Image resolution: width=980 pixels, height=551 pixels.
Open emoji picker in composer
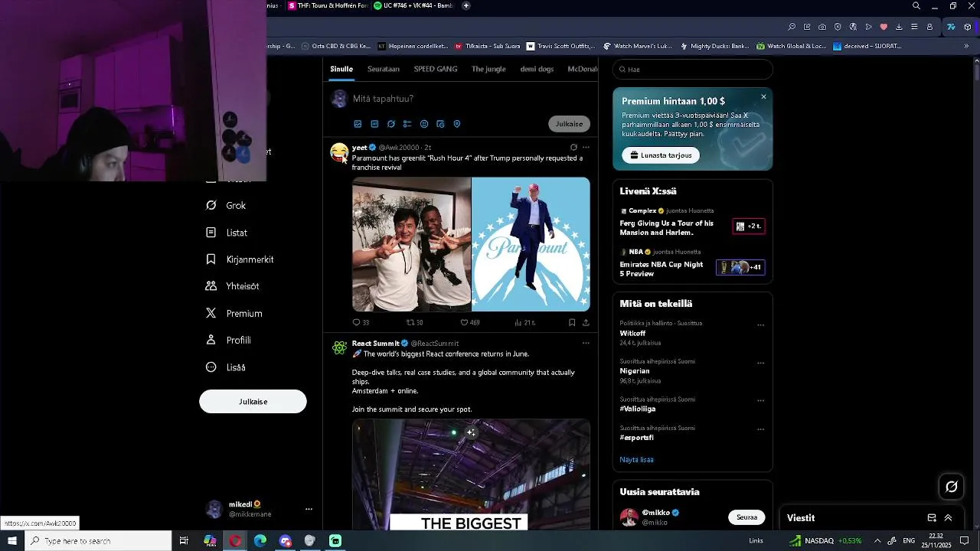tap(424, 124)
